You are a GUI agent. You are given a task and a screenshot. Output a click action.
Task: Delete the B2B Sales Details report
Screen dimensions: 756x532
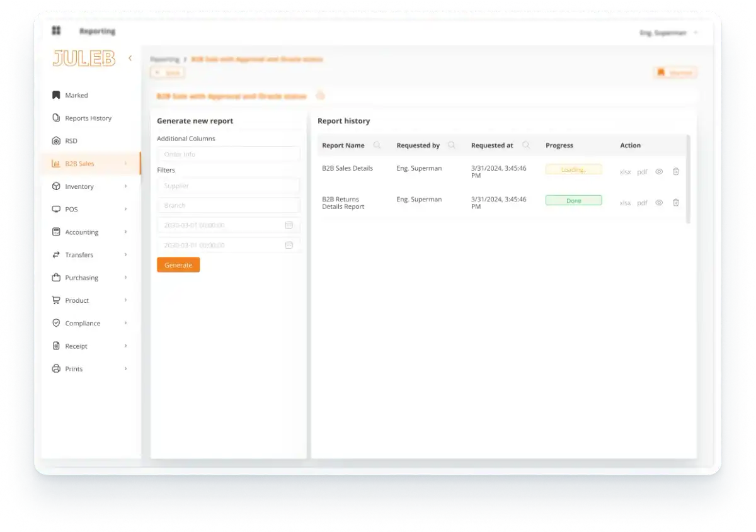(675, 171)
